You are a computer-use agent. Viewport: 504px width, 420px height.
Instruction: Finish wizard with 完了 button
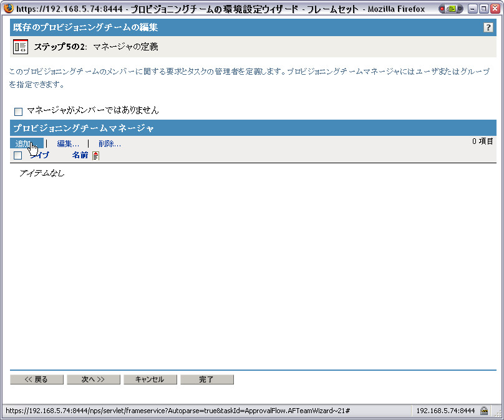(206, 379)
